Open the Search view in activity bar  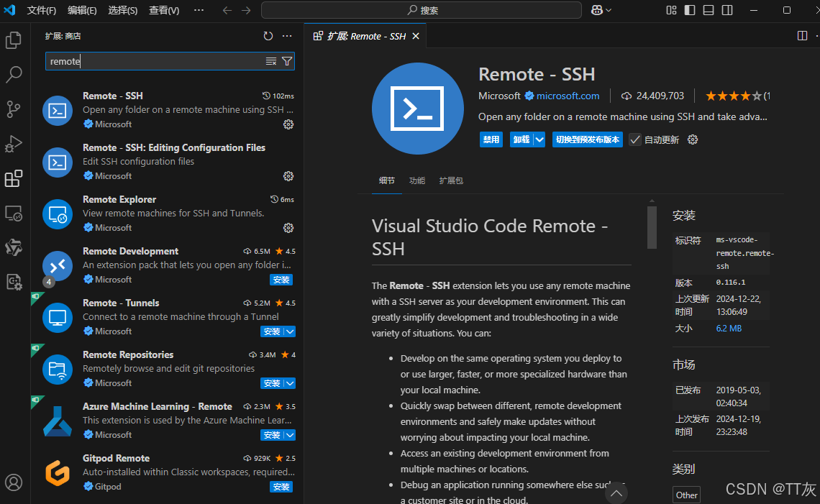[14, 75]
